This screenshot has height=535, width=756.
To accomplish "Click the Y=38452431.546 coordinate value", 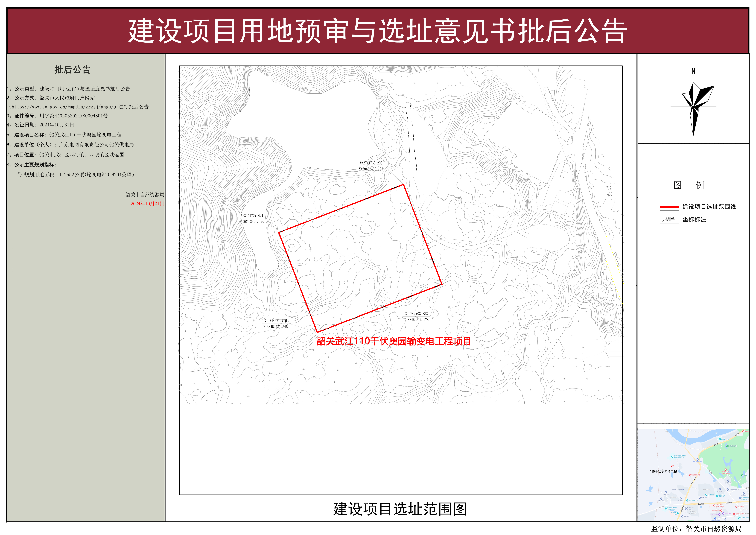I will click(275, 327).
